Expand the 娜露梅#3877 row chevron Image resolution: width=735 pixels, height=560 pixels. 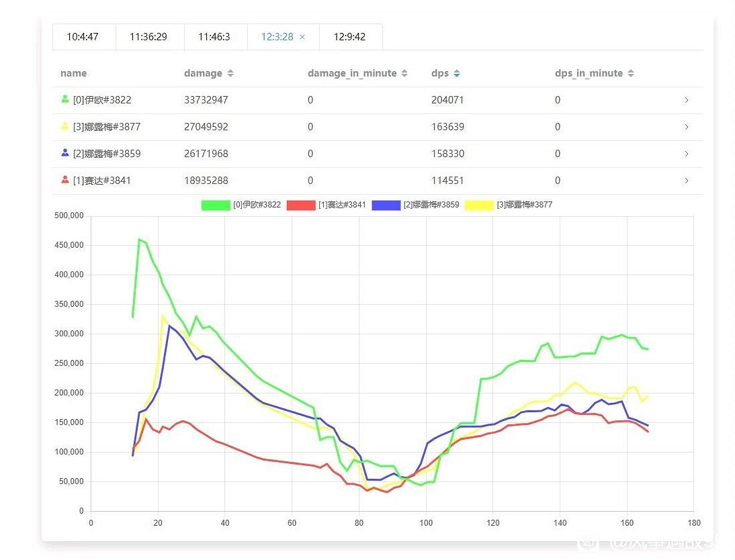coord(686,127)
